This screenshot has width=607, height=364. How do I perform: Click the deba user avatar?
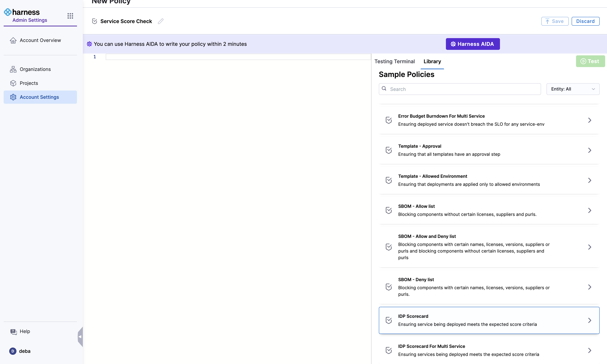[x=13, y=351]
